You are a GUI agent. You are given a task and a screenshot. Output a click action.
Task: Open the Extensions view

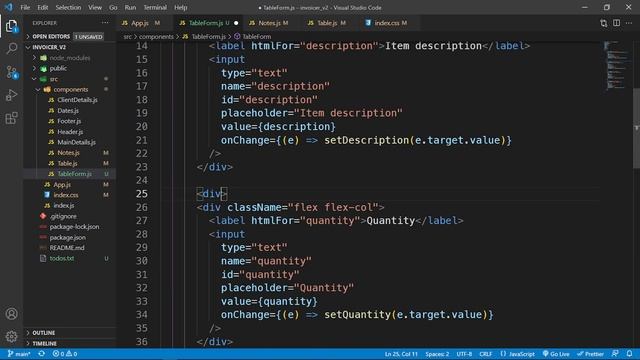tap(11, 118)
